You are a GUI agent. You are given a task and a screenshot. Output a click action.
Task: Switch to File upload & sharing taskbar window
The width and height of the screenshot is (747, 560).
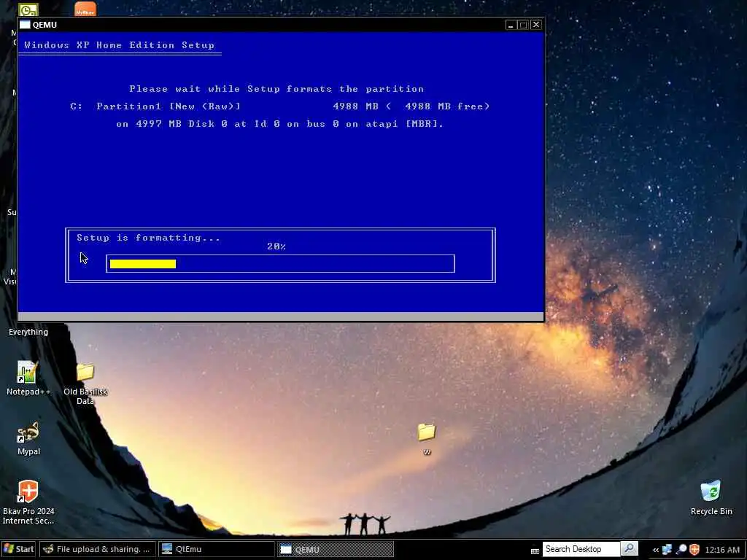[x=98, y=549]
